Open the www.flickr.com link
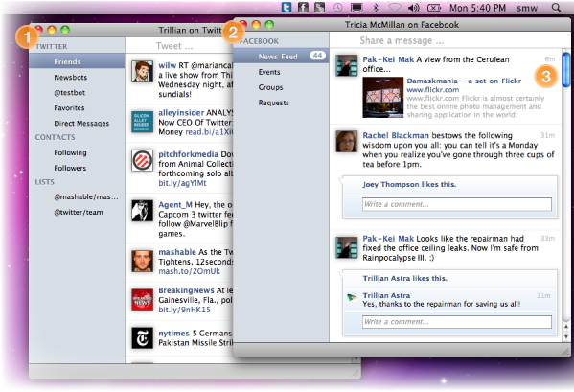This screenshot has width=574, height=392. pos(432,90)
